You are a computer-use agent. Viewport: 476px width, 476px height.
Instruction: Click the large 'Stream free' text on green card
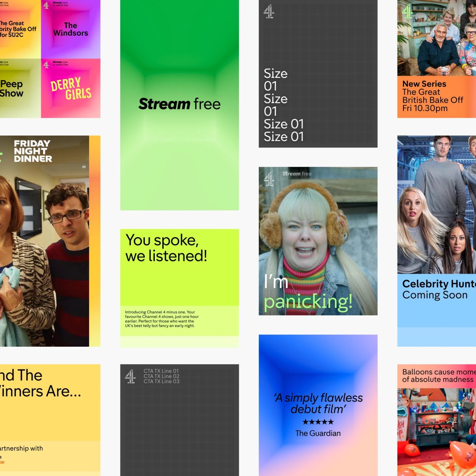click(x=180, y=104)
